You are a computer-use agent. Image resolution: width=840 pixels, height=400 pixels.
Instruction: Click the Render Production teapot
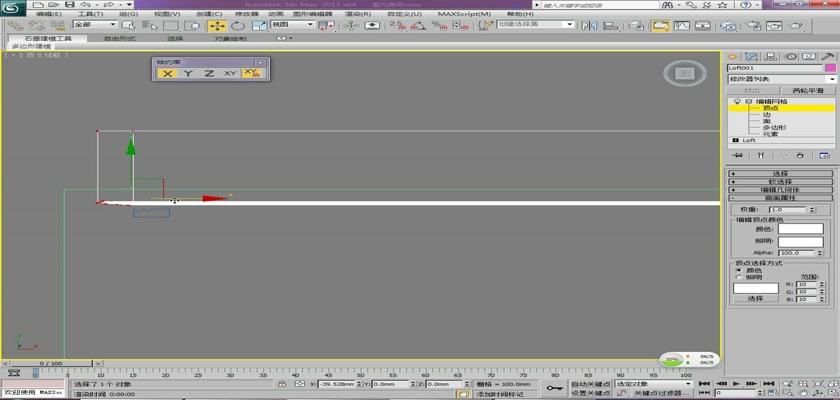pyautogui.click(x=796, y=26)
